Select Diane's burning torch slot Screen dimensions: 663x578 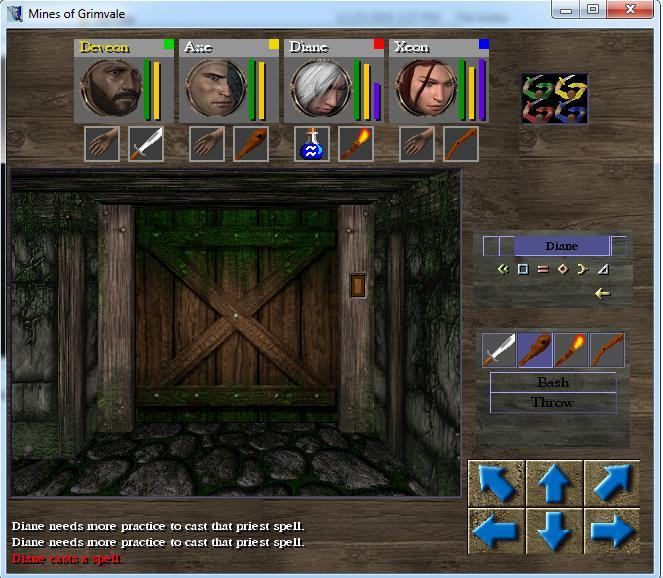356,144
